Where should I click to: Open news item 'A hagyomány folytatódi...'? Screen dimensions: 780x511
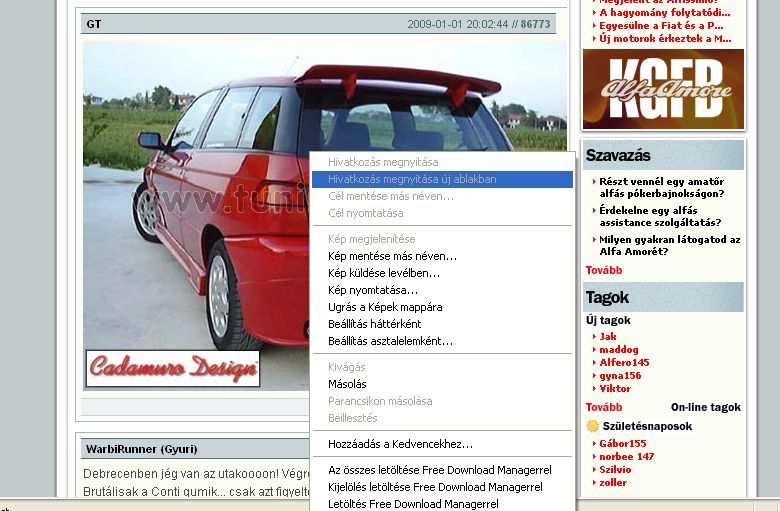[x=665, y=12]
